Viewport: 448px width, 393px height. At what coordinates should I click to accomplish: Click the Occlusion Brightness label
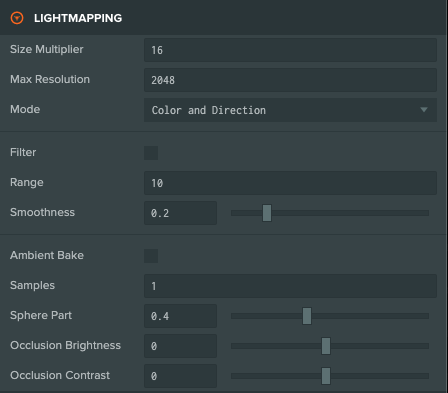point(65,345)
